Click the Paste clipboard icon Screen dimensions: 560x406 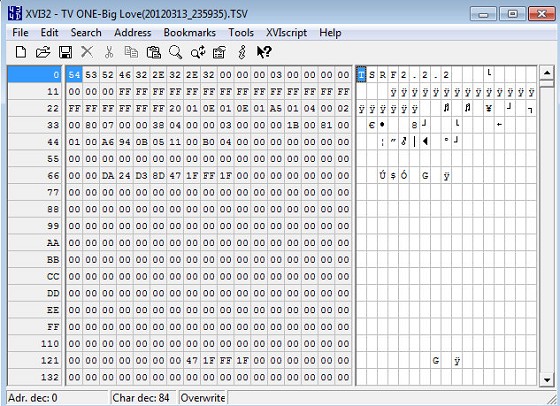(154, 52)
